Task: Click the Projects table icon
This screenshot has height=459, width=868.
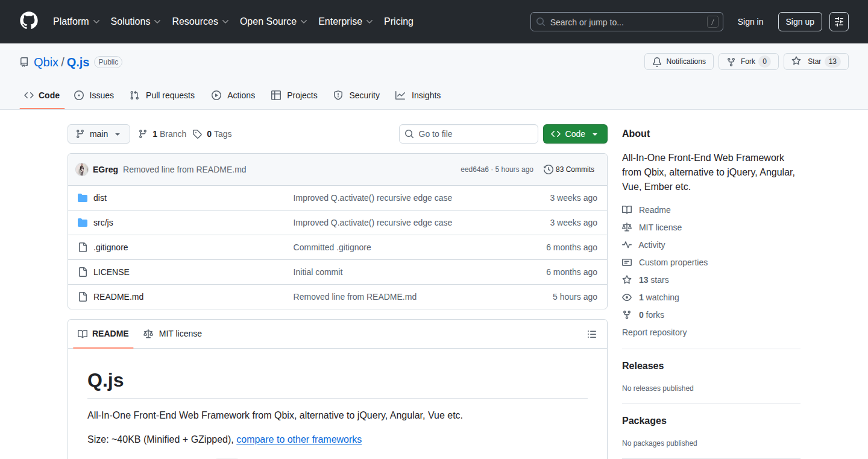Action: point(276,95)
